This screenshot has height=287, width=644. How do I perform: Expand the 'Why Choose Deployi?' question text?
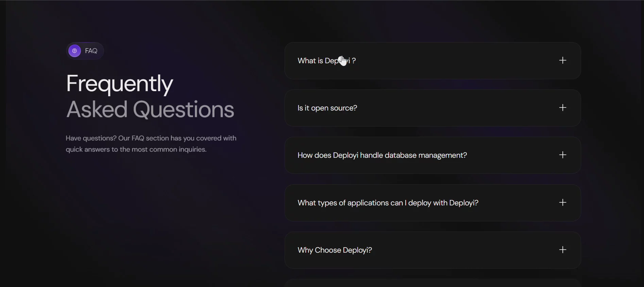(x=335, y=250)
